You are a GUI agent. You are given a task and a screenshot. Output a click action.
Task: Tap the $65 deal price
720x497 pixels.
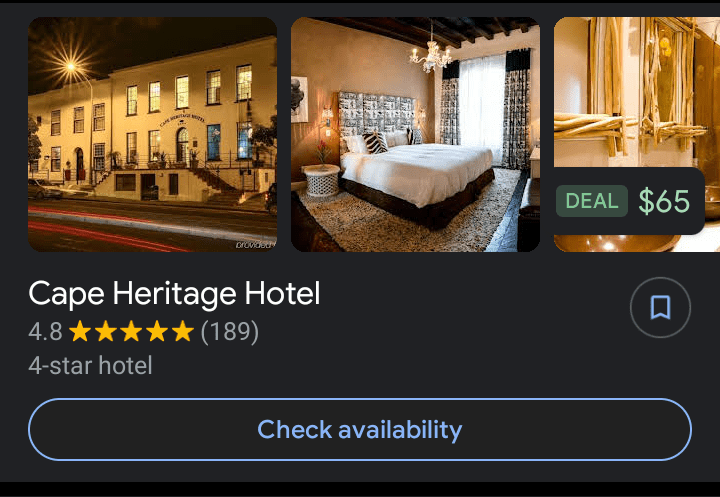(x=664, y=201)
